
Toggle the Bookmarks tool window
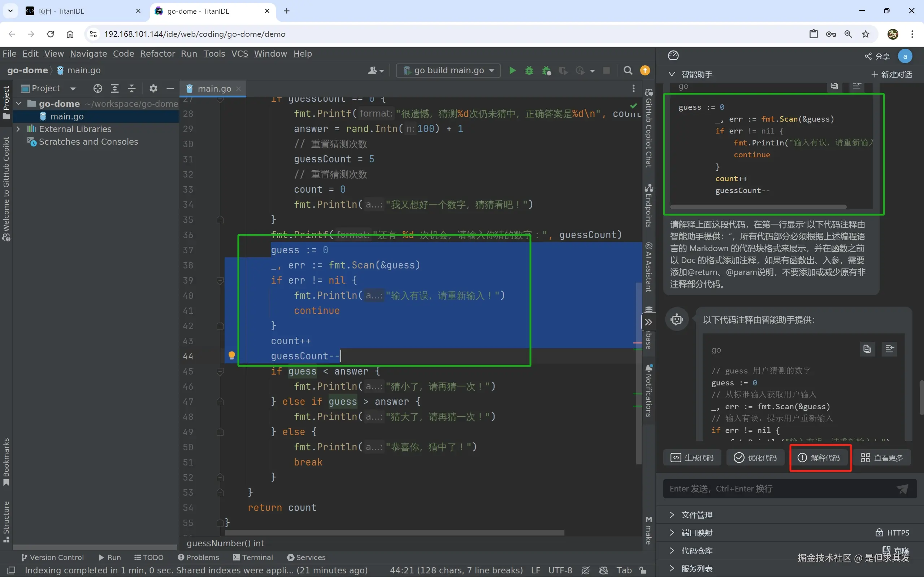pyautogui.click(x=6, y=462)
